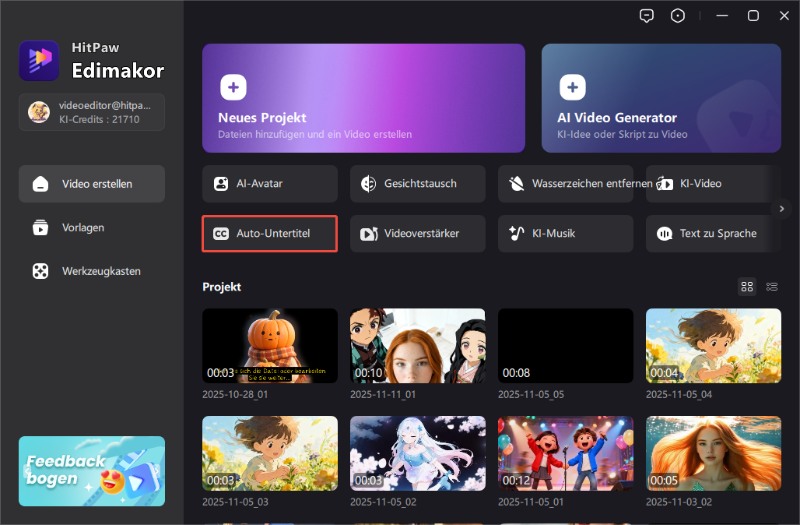Expand more tools with the right arrow
This screenshot has height=525, width=800.
tap(782, 208)
